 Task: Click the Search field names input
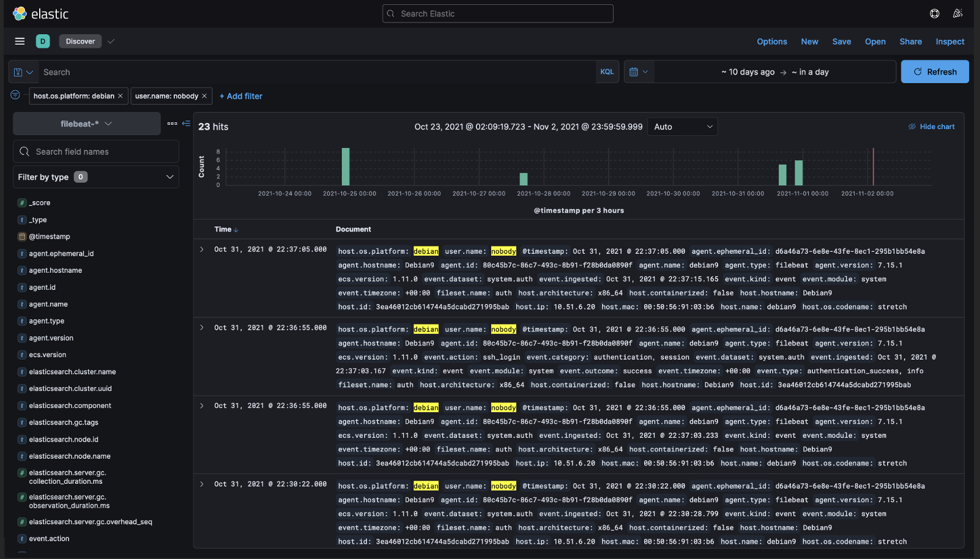pyautogui.click(x=96, y=152)
